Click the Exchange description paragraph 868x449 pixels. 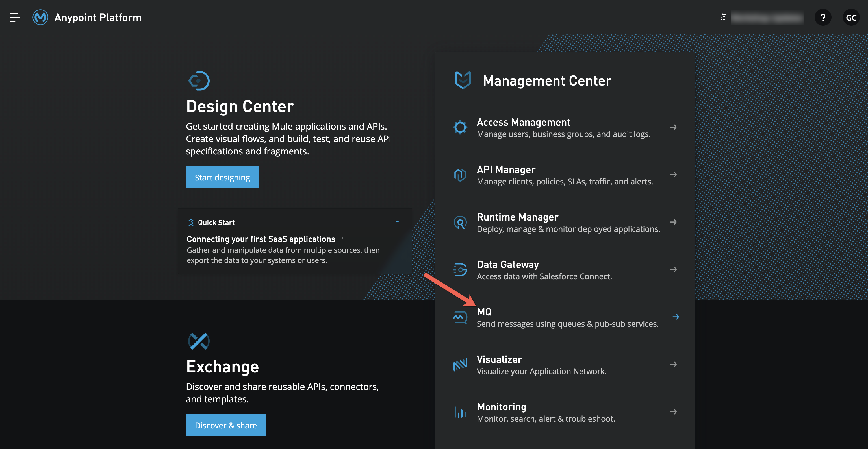click(x=282, y=393)
